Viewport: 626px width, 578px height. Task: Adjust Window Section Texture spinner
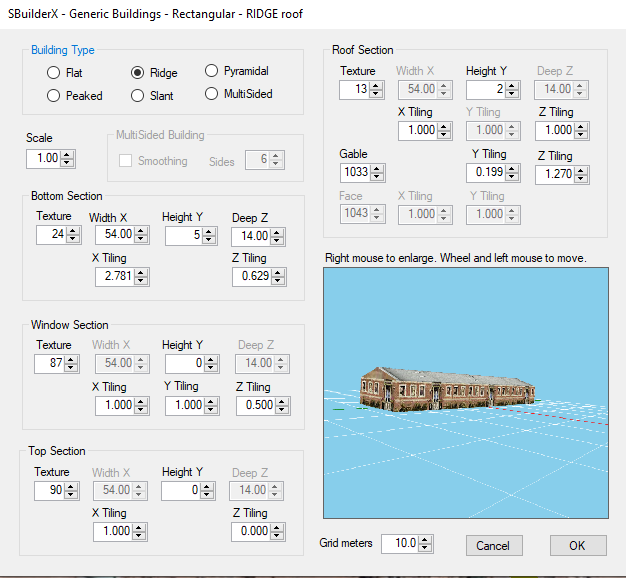point(71,364)
